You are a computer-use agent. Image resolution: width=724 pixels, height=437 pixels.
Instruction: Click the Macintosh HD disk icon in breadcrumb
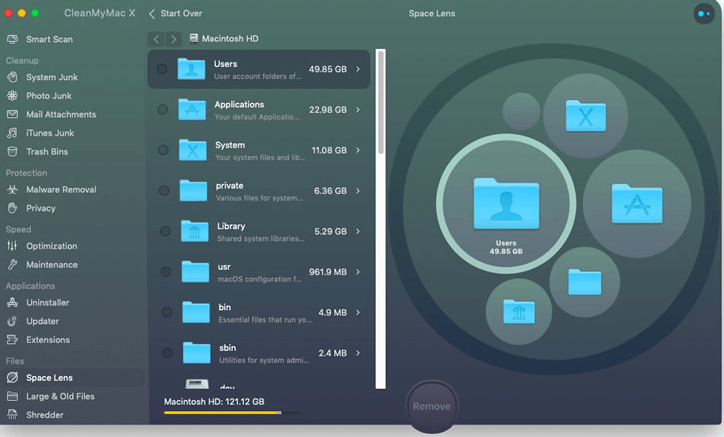194,38
